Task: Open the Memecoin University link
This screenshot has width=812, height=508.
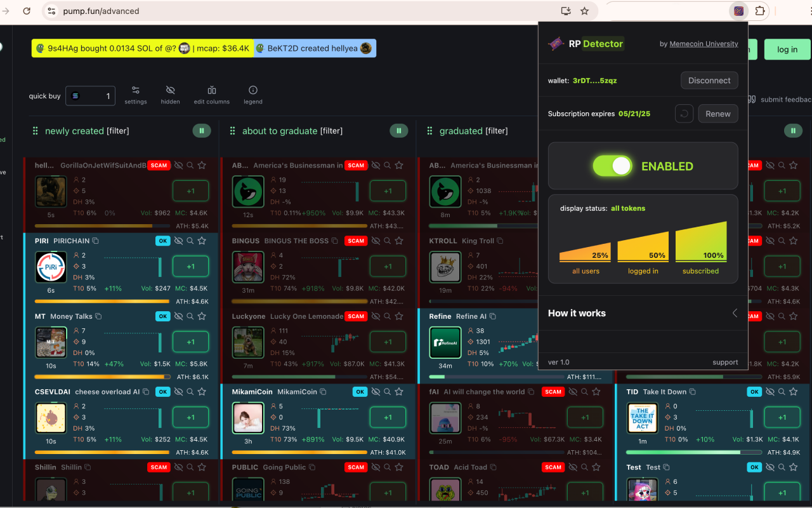Action: coord(704,44)
